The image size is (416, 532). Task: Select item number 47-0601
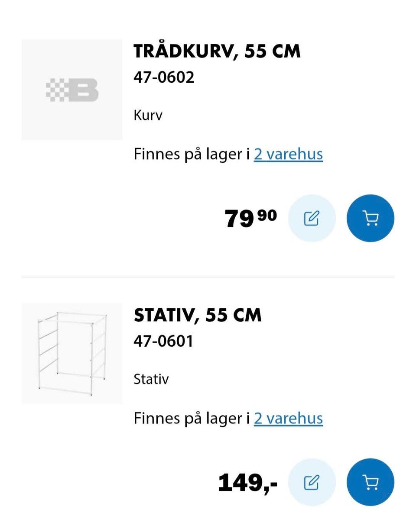[163, 342]
